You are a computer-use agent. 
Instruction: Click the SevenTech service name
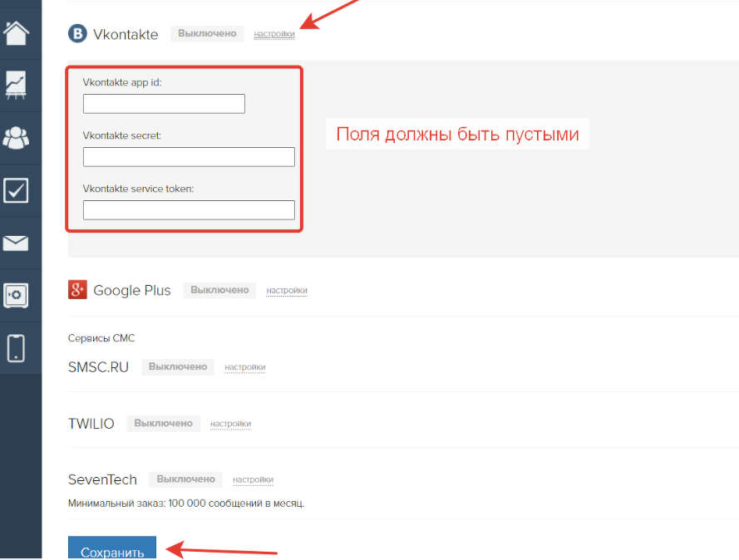(102, 479)
